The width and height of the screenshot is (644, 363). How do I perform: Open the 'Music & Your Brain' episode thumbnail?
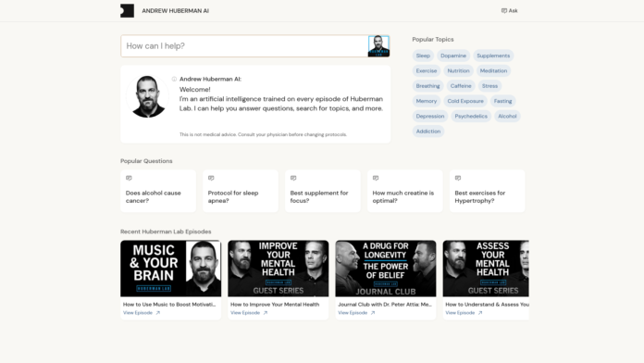coord(171,269)
